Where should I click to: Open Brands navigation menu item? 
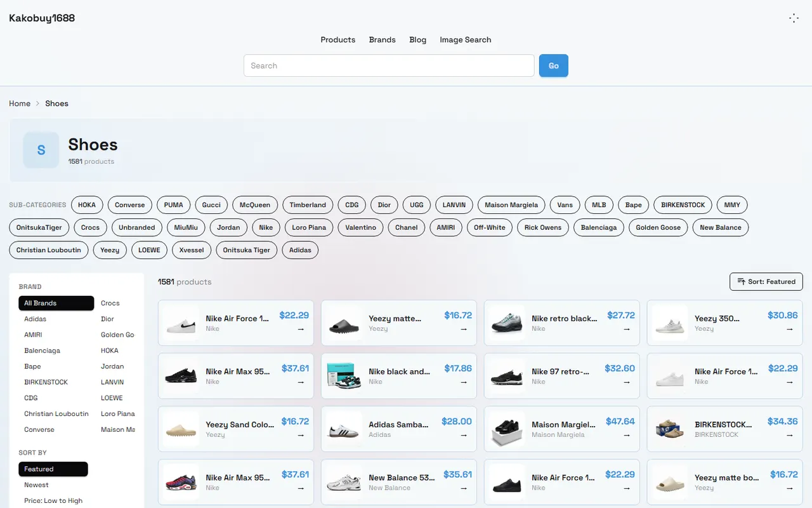coord(383,39)
